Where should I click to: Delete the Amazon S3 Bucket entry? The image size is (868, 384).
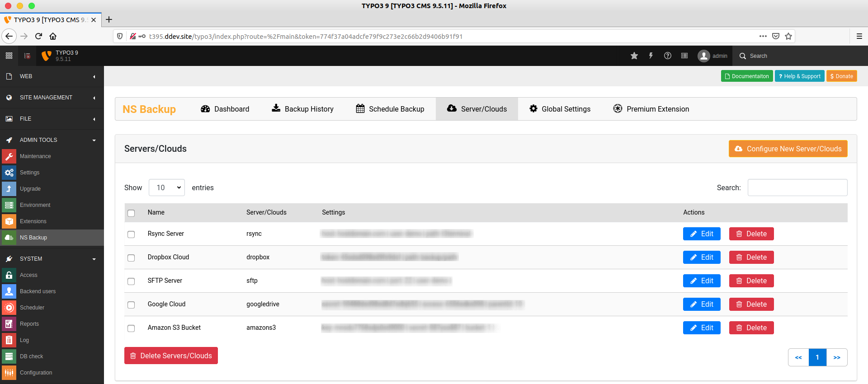click(x=751, y=328)
